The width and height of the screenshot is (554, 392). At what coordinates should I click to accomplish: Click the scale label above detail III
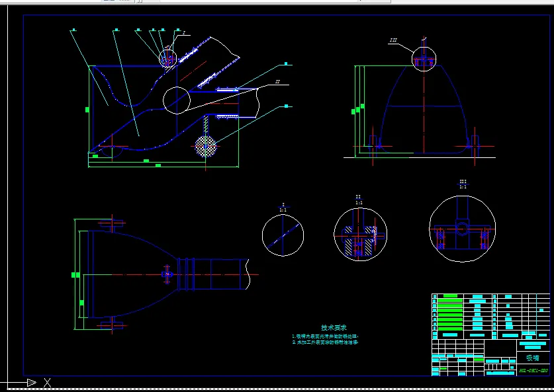(463, 184)
